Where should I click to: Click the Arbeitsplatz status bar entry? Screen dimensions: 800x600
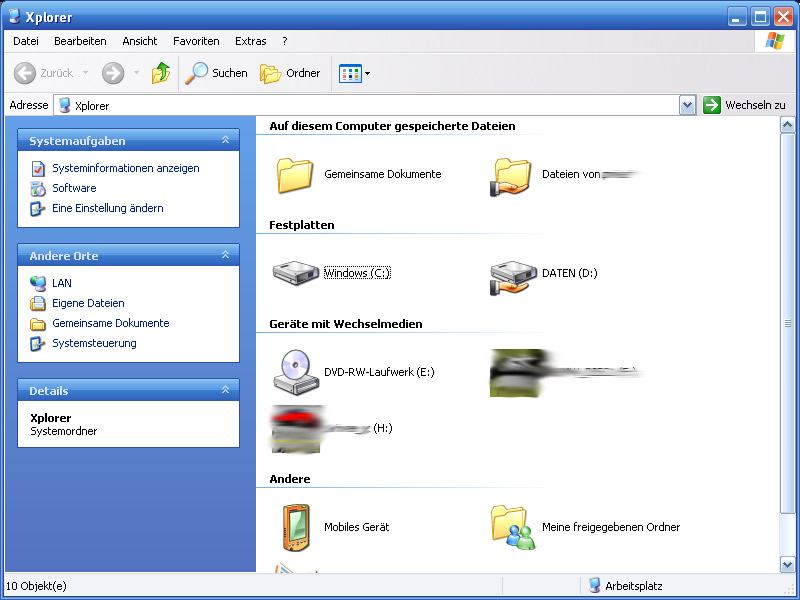click(x=625, y=586)
